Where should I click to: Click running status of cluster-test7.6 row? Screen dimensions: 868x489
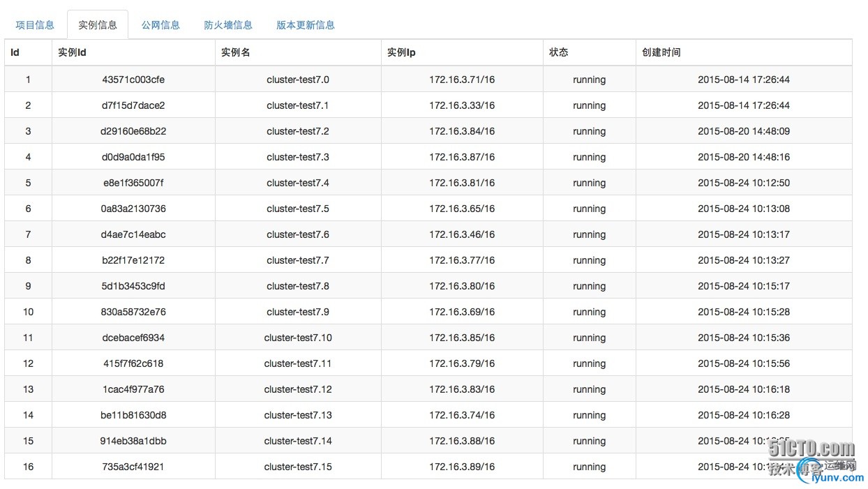pyautogui.click(x=590, y=235)
